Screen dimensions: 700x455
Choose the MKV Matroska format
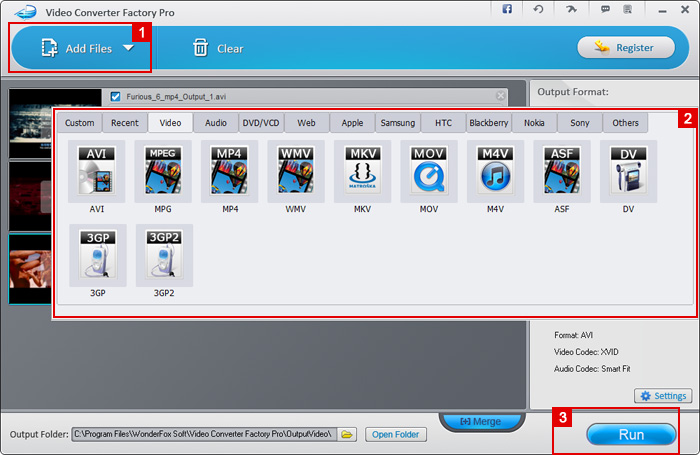click(x=362, y=172)
